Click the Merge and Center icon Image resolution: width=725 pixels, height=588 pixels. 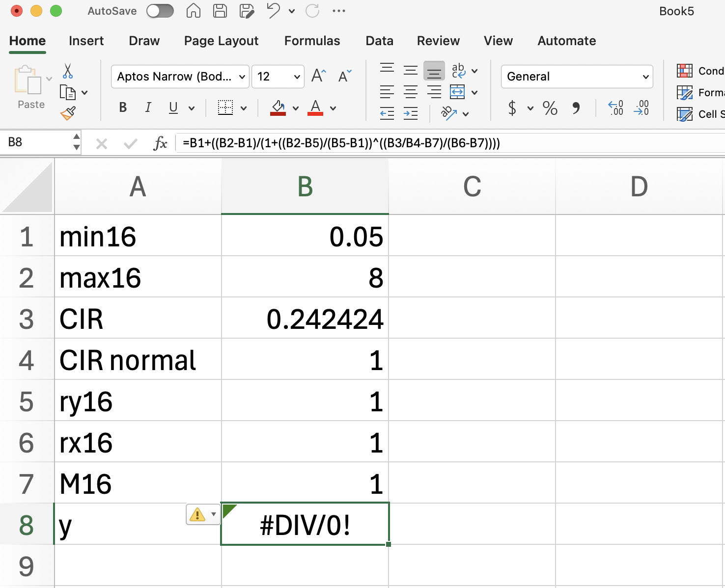click(457, 92)
